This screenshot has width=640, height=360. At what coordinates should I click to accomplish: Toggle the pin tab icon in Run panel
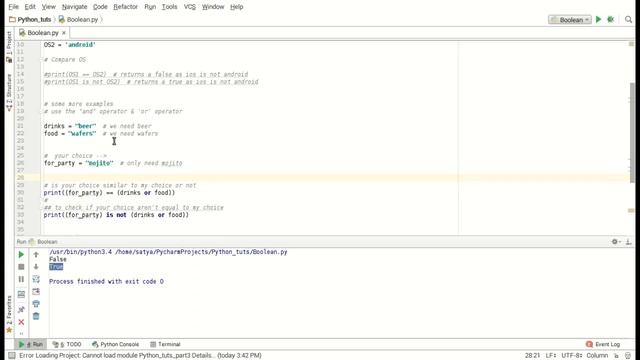pyautogui.click(x=21, y=310)
